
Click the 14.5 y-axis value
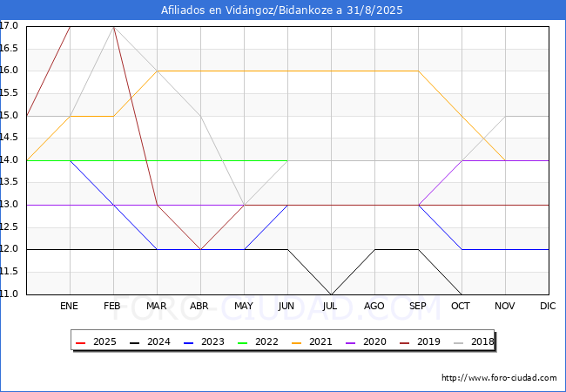9,137
